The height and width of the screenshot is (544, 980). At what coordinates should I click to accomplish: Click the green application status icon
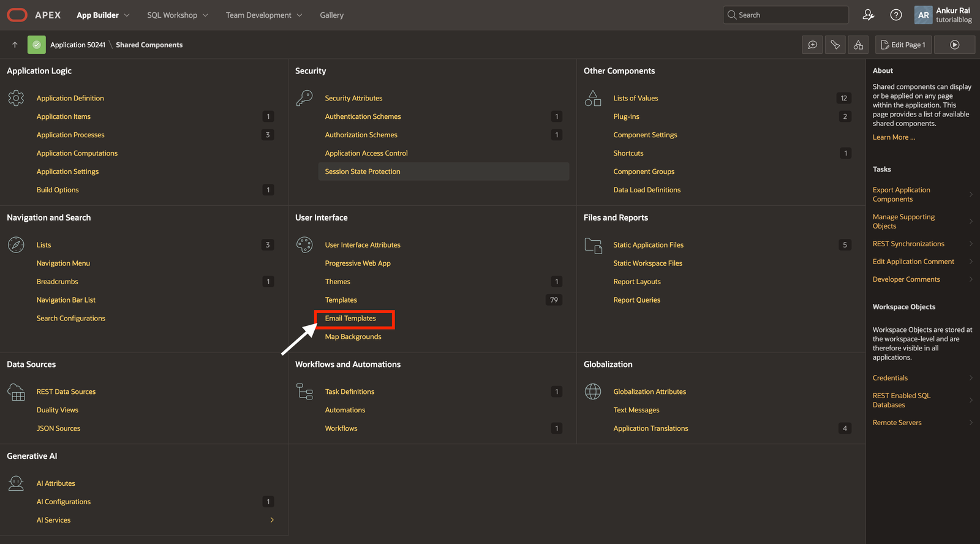pyautogui.click(x=37, y=45)
